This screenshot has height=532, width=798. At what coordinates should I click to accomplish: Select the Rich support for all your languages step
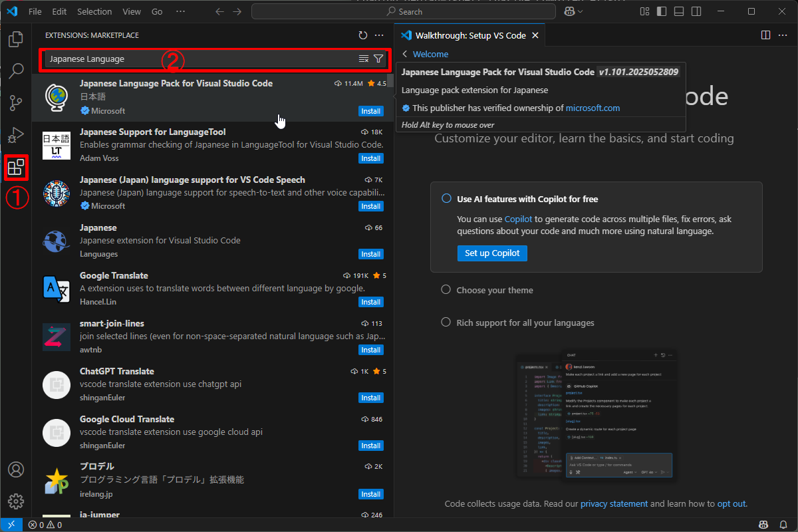coord(525,323)
